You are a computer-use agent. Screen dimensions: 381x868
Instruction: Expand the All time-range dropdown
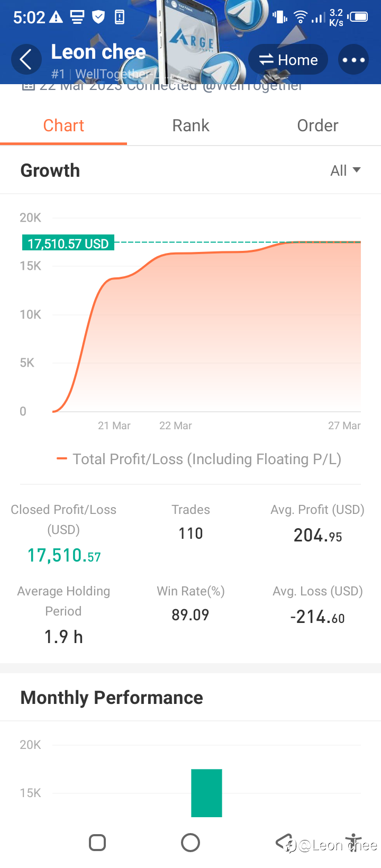click(345, 170)
